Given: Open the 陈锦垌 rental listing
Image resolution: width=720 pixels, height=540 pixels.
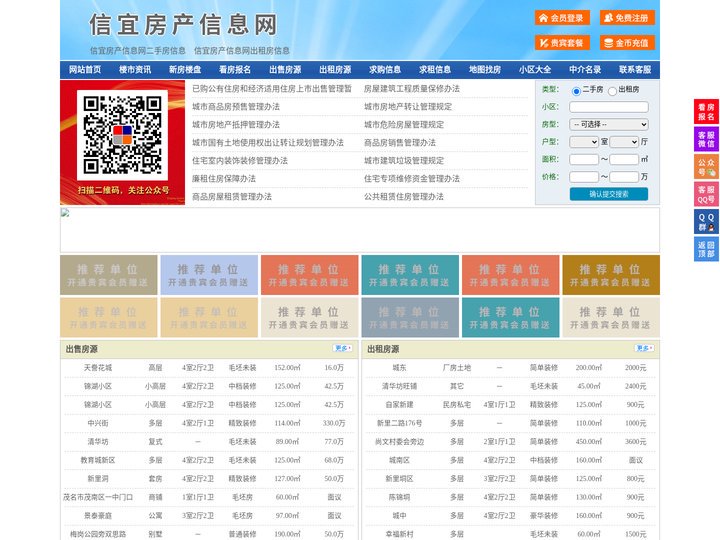Looking at the screenshot, I should click(399, 497).
